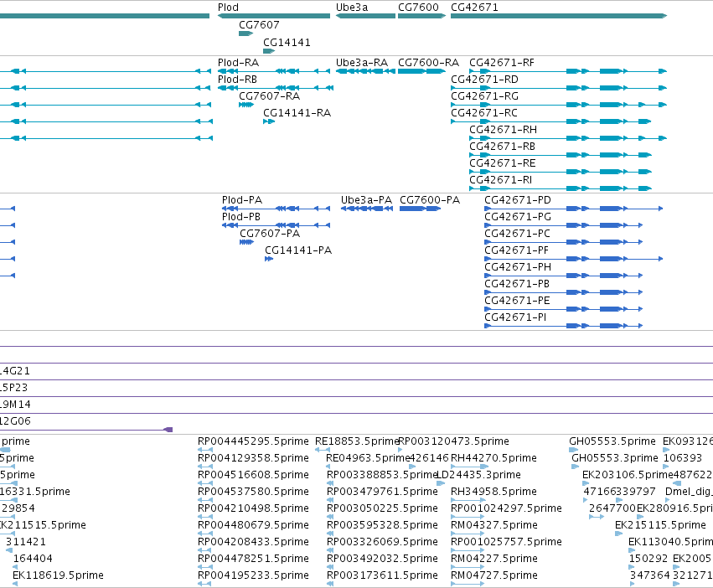
Task: Select EST RE18853.5prime
Action: (x=357, y=441)
